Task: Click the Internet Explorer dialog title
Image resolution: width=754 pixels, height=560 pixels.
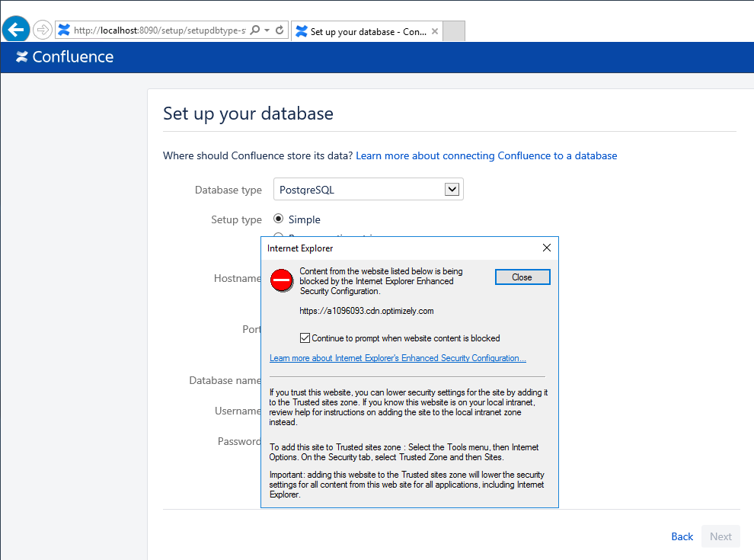Action: [300, 248]
